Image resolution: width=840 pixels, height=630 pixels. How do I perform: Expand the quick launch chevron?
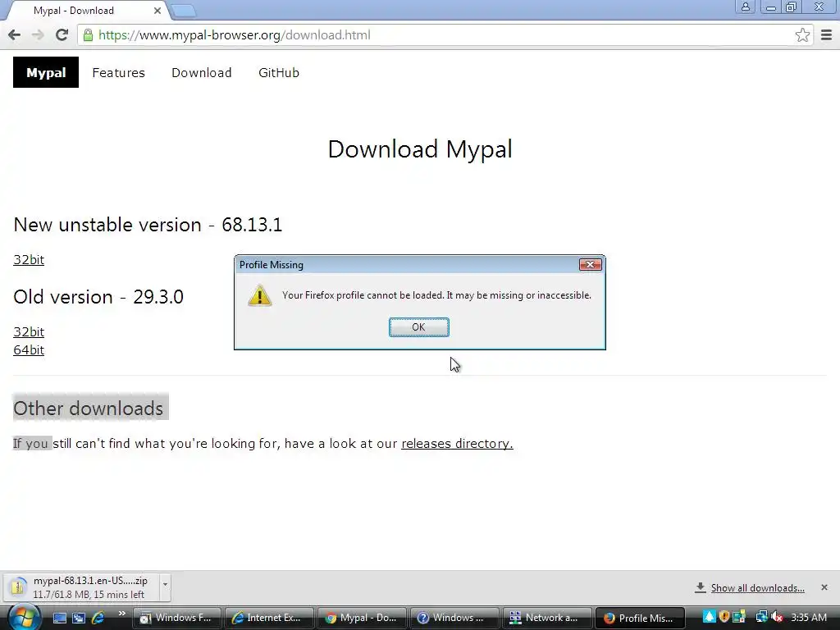[x=121, y=614]
